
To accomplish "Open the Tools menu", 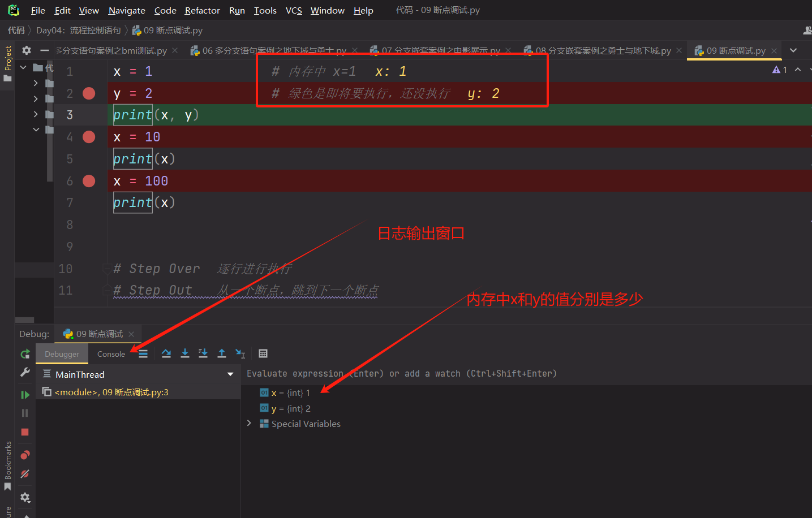I will coord(265,10).
